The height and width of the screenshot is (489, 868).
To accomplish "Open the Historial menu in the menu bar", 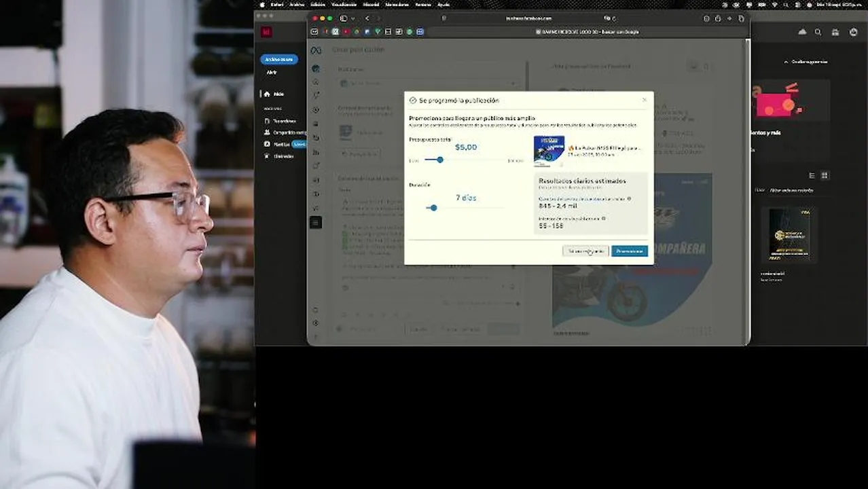I will pyautogui.click(x=371, y=4).
